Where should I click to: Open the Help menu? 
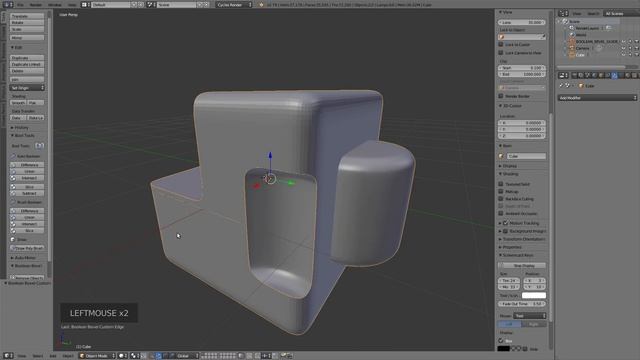coord(72,5)
